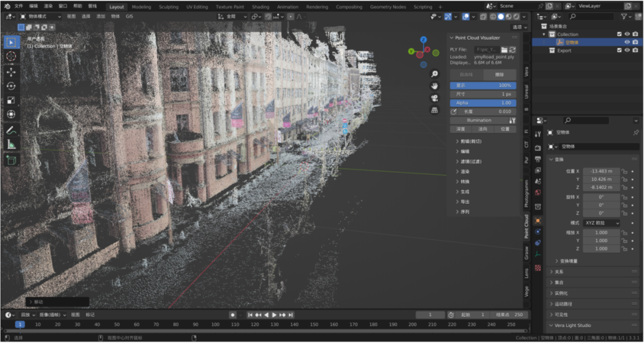
Task: Open the XYZ 欧拉 rotation mode dropdown
Action: [x=601, y=223]
